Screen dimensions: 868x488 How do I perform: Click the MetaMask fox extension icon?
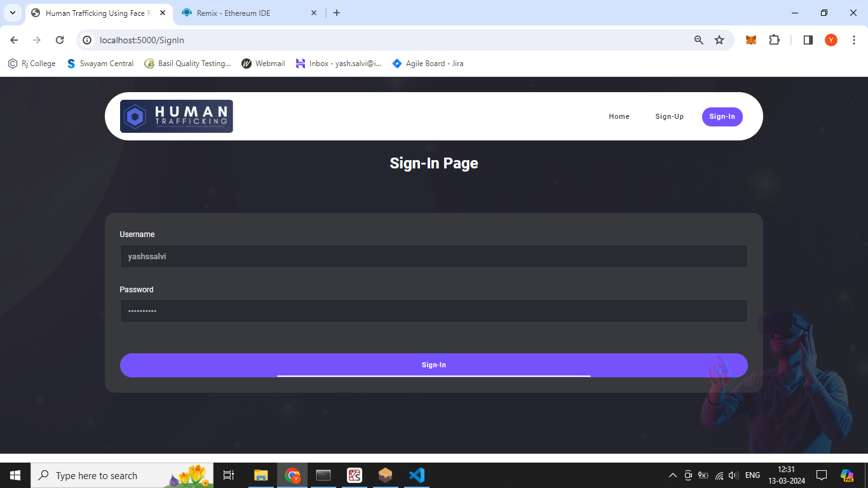[x=750, y=40]
